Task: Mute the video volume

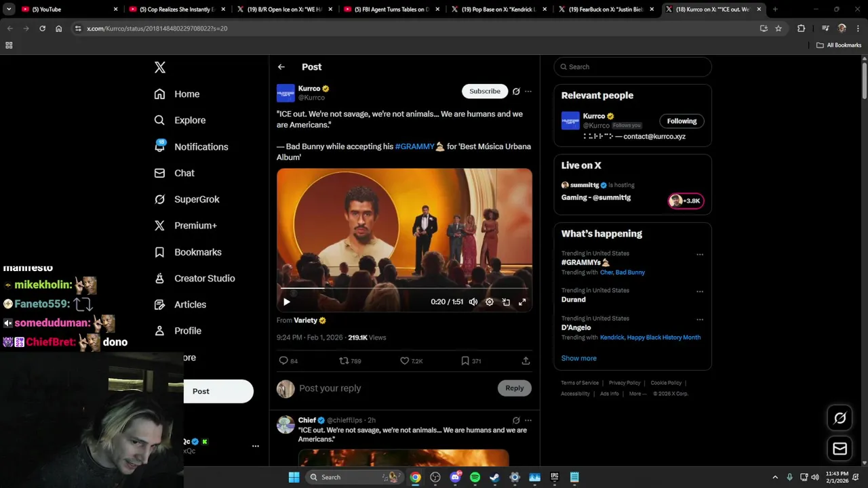Action: [x=473, y=302]
